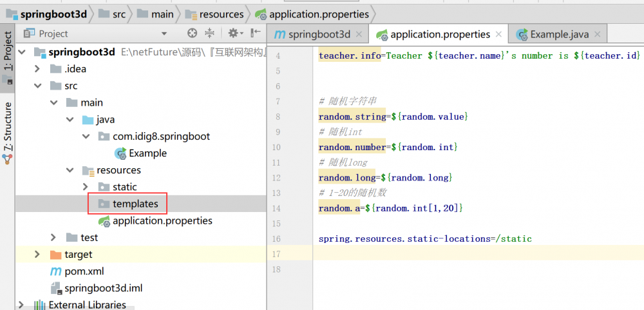Select the templates folder in tree
The height and width of the screenshot is (310, 644).
(x=135, y=204)
